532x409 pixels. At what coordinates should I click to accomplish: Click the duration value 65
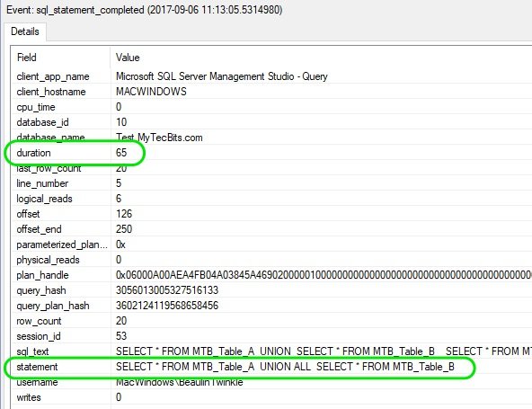coord(121,153)
